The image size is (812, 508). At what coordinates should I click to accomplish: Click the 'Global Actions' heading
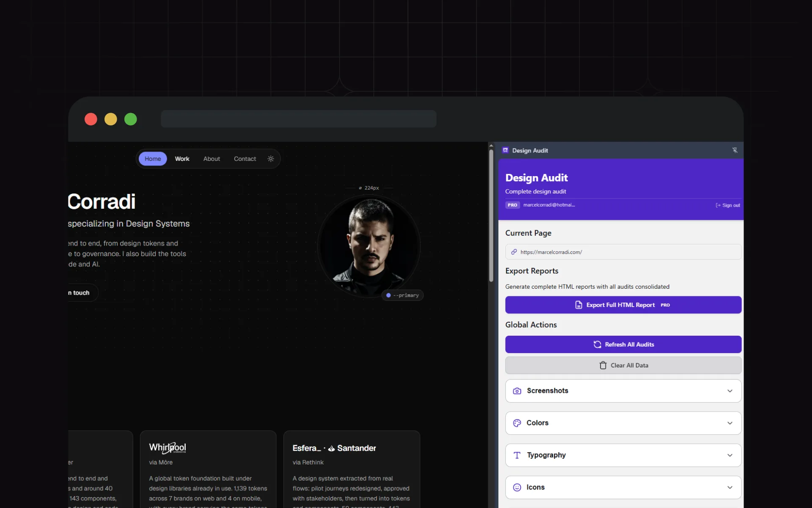point(531,325)
